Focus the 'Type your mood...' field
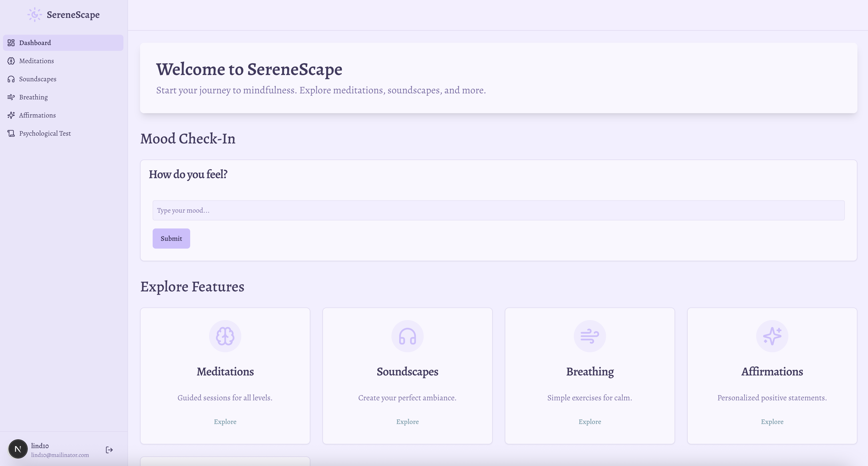 [x=498, y=210]
